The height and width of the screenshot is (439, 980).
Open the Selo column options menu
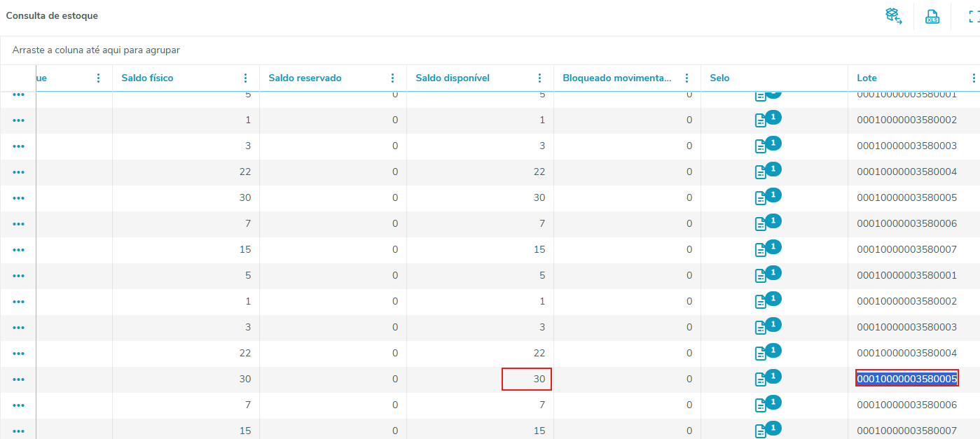pyautogui.click(x=834, y=78)
